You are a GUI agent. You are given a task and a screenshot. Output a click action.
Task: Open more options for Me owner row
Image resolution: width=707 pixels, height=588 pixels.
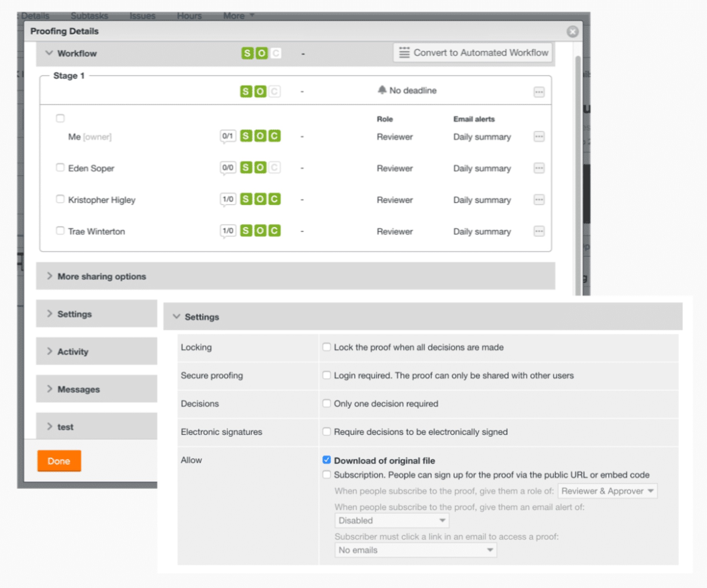click(x=539, y=137)
